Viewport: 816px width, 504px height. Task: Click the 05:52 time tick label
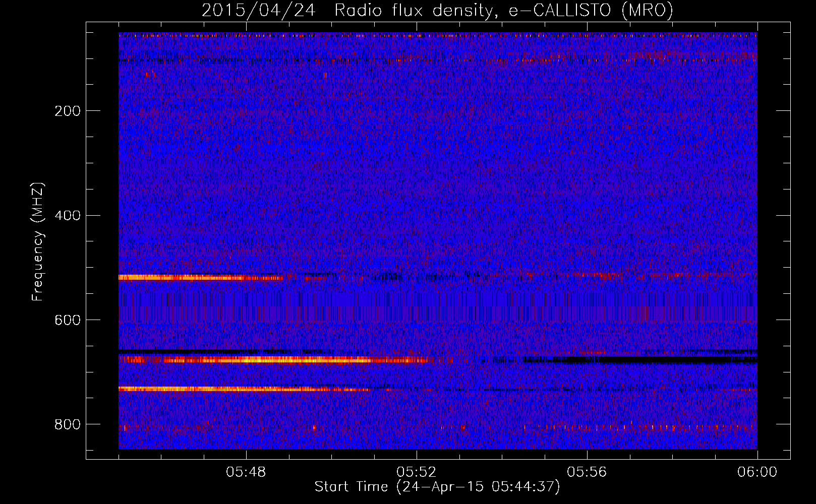[417, 472]
